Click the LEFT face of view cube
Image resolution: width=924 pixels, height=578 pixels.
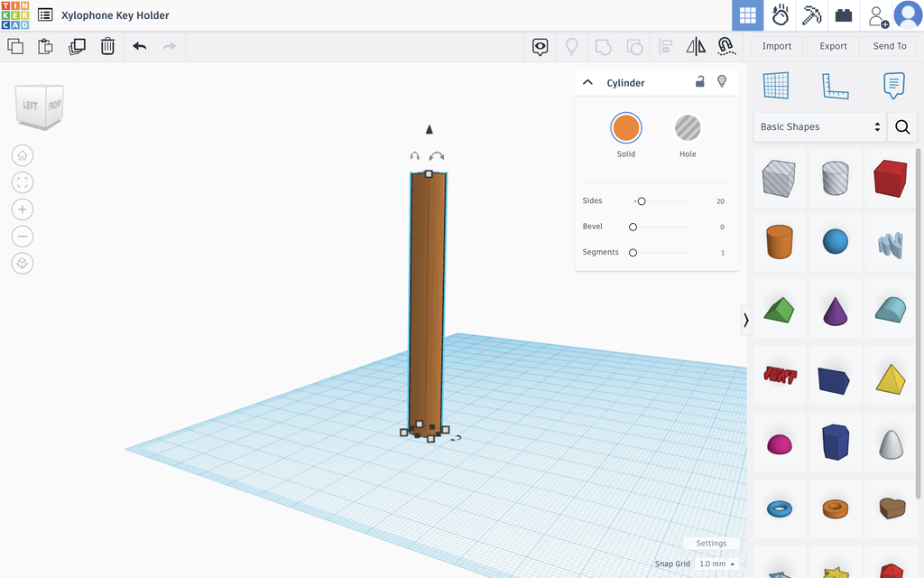point(30,106)
